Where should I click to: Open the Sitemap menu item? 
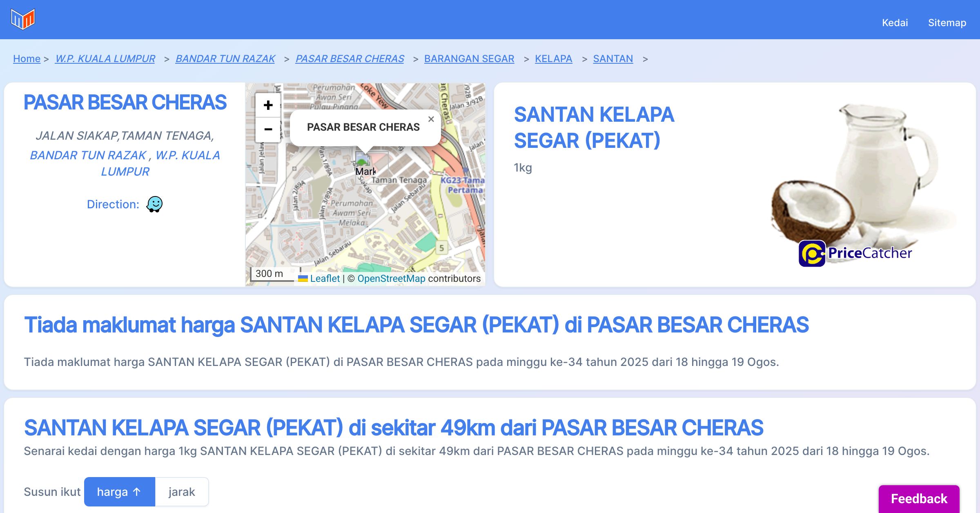point(947,22)
